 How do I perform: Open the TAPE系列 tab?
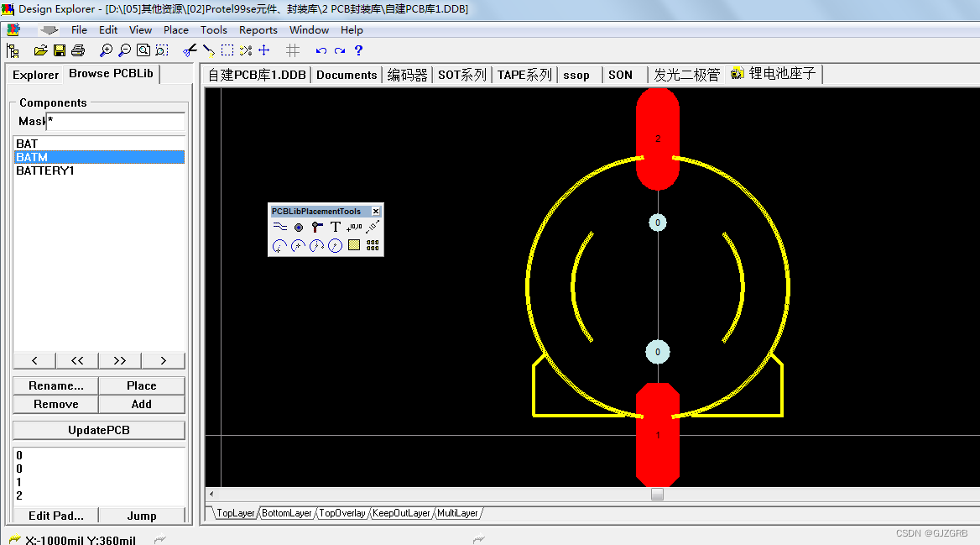[x=524, y=75]
